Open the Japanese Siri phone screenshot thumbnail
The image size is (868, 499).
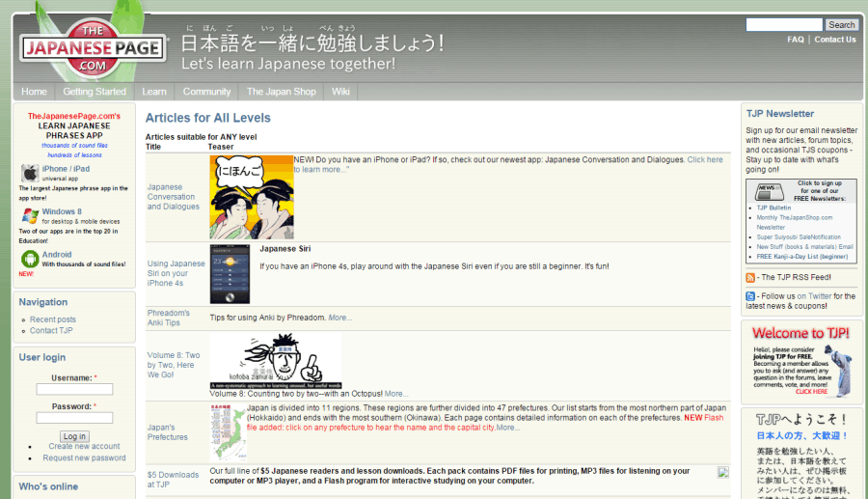tap(230, 274)
